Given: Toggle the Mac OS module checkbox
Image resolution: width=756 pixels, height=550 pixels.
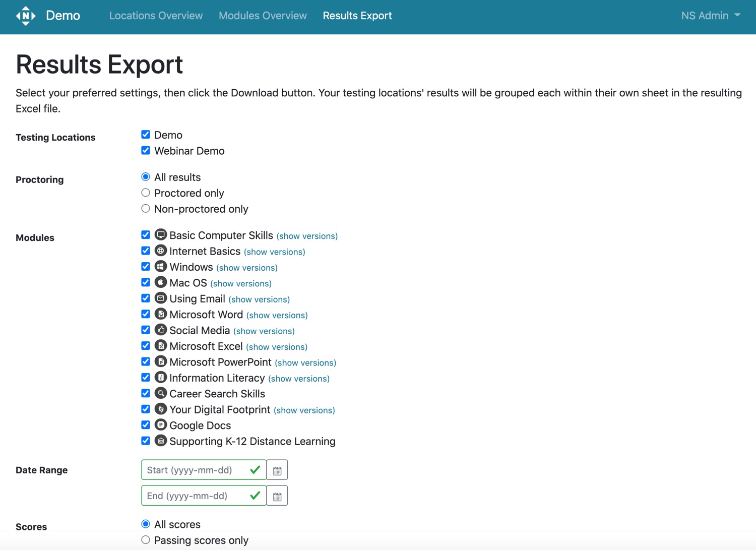Looking at the screenshot, I should pos(146,282).
